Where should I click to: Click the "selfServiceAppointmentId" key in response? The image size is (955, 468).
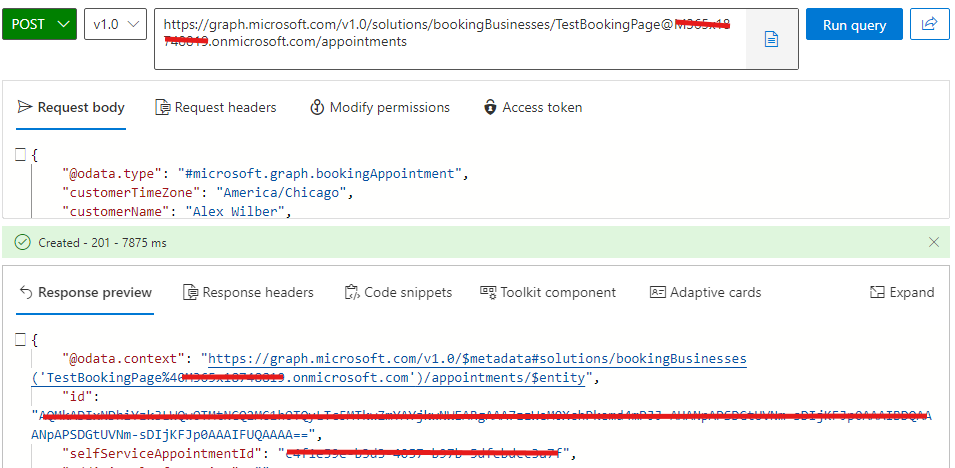[x=162, y=453]
